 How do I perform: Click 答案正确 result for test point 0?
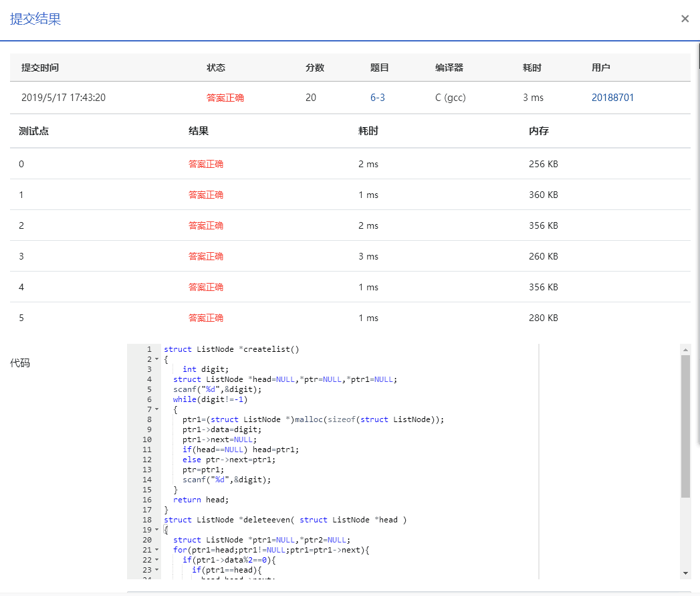206,164
